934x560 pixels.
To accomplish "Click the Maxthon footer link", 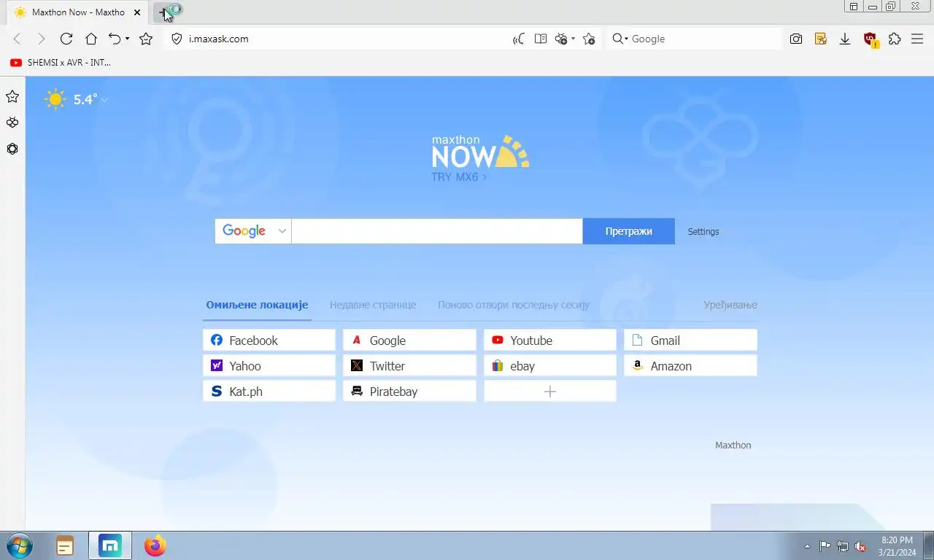I will 733,445.
